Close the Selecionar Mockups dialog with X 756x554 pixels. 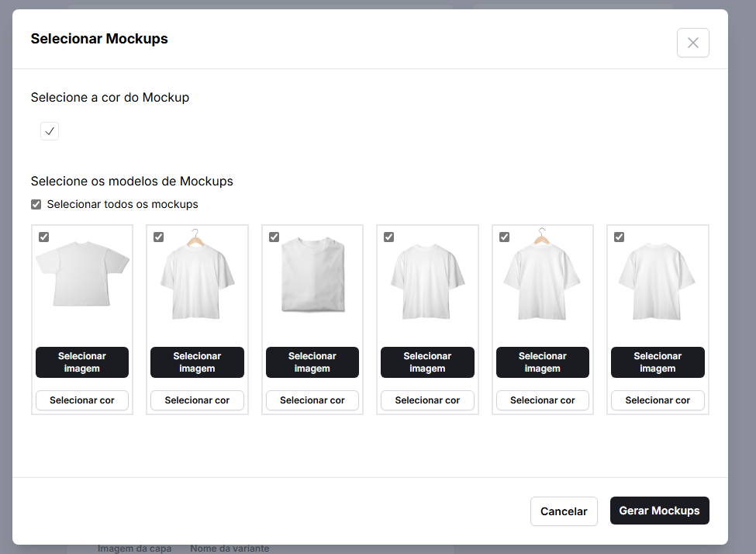(x=692, y=43)
